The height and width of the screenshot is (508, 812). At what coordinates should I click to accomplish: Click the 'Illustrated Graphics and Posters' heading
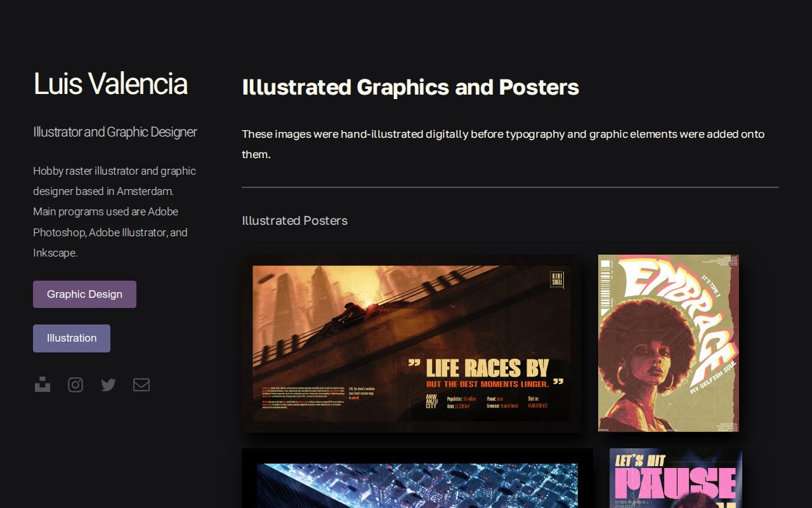pyautogui.click(x=410, y=87)
